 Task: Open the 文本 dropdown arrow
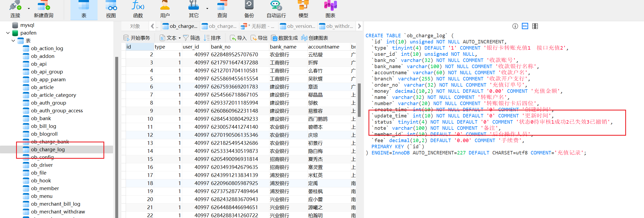[x=180, y=38]
